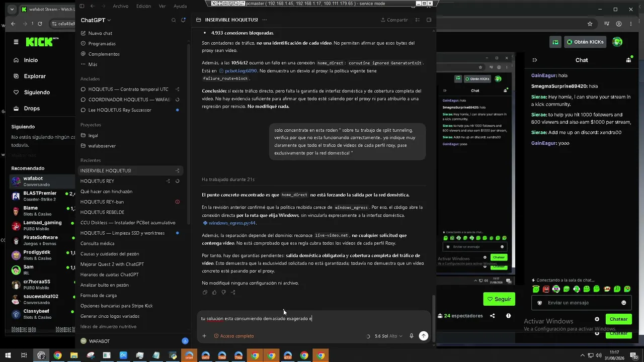Bookmark the page with the star icon

[591, 24]
